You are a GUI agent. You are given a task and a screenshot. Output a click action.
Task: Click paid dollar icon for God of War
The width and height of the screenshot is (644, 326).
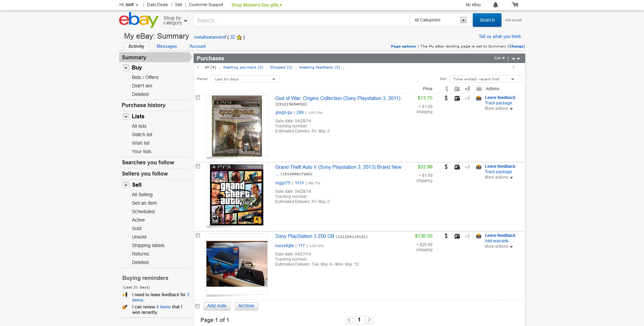[446, 98]
